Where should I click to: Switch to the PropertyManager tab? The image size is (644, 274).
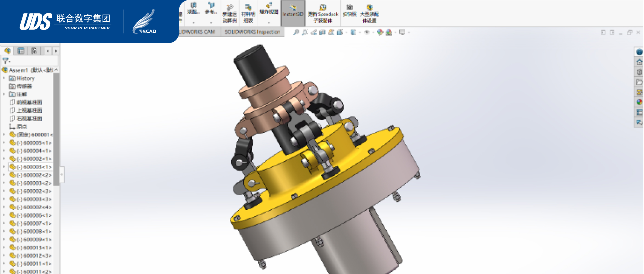click(x=21, y=51)
